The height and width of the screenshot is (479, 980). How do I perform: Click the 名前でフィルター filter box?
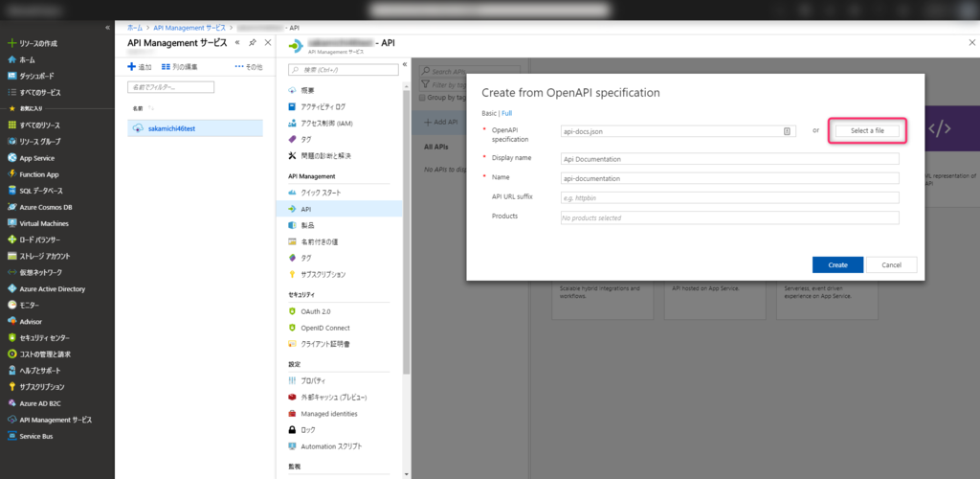pos(170,87)
